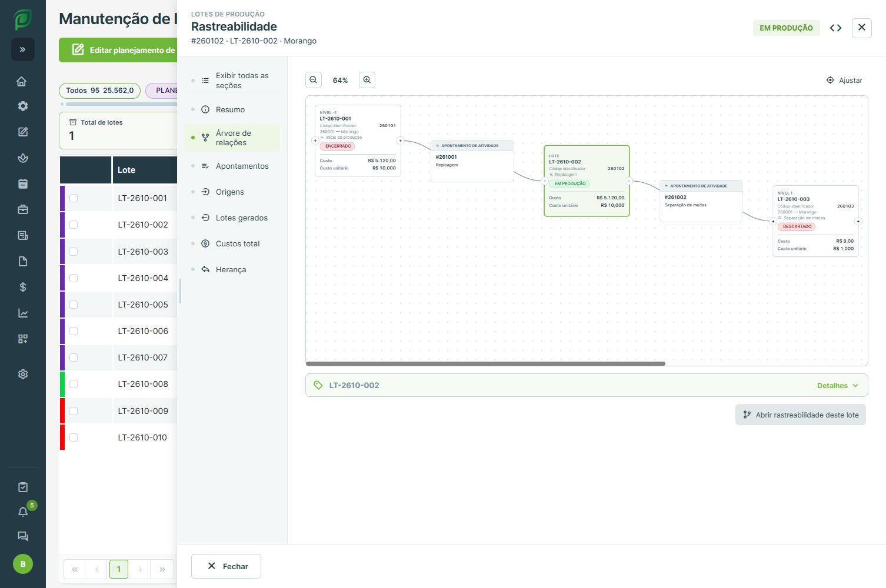
Task: Open the calendar icon in sidebar
Action: (23, 183)
